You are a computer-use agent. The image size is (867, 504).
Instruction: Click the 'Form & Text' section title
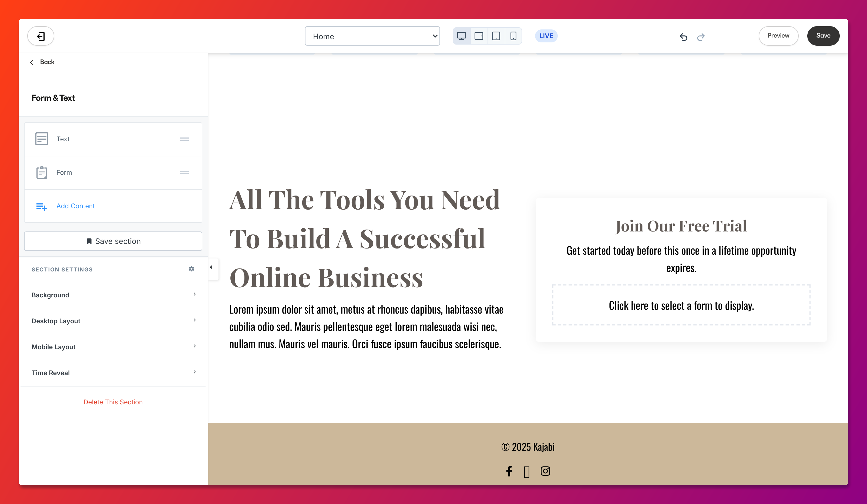tap(53, 98)
